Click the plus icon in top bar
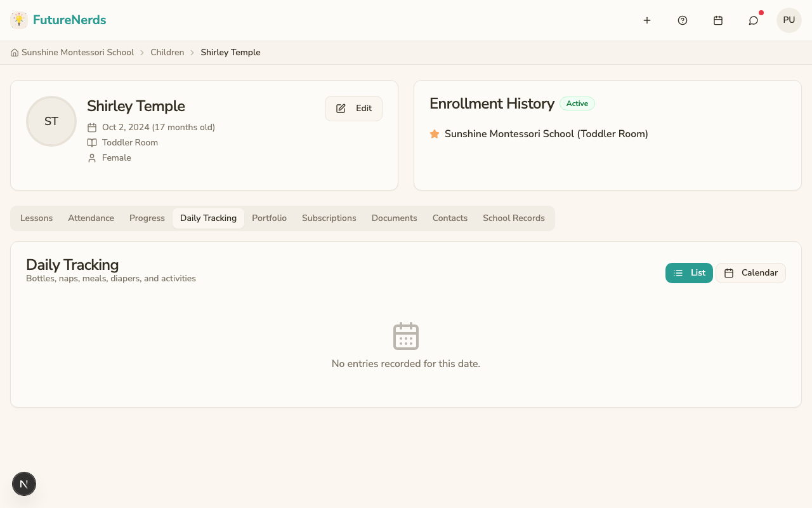The height and width of the screenshot is (508, 812). (647, 20)
